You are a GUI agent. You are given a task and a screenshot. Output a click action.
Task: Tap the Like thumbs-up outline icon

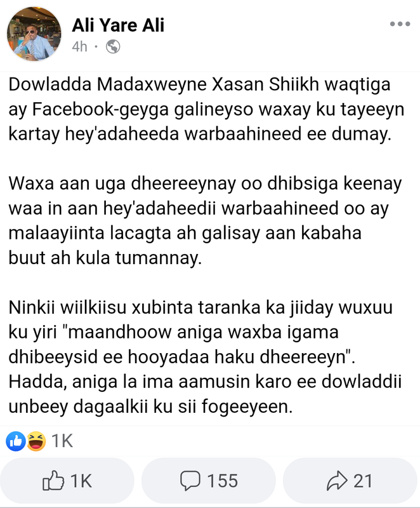pos(53,480)
